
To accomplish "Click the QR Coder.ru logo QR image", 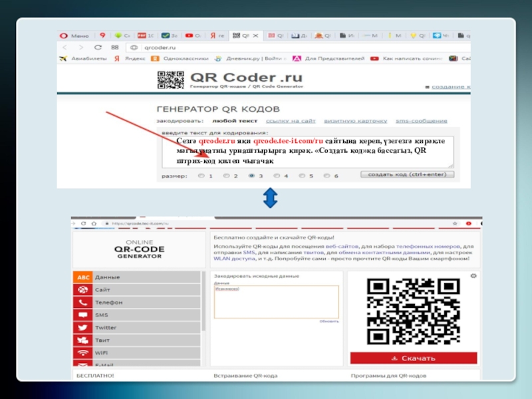I will [x=171, y=80].
